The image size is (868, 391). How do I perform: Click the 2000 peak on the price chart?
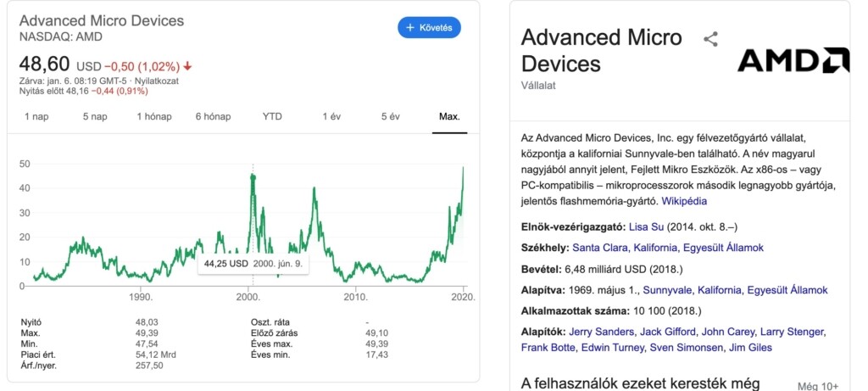pos(253,175)
